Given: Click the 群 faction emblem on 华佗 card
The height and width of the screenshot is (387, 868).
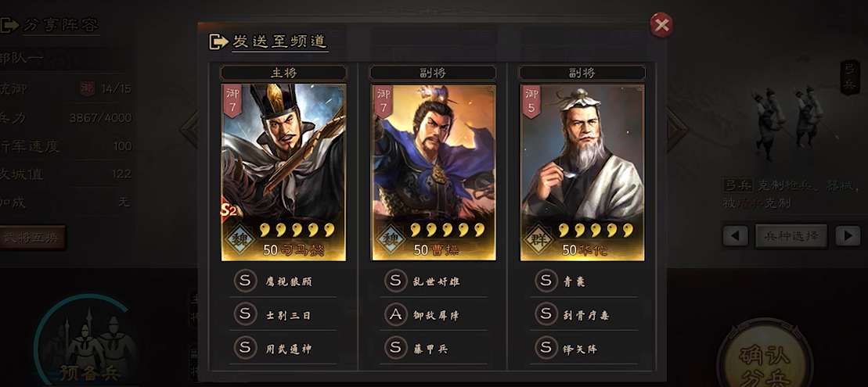Looking at the screenshot, I should pyautogui.click(x=538, y=239).
